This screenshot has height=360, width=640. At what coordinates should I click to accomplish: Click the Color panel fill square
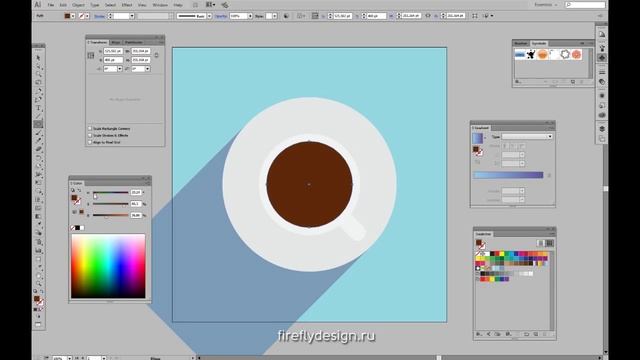click(74, 198)
